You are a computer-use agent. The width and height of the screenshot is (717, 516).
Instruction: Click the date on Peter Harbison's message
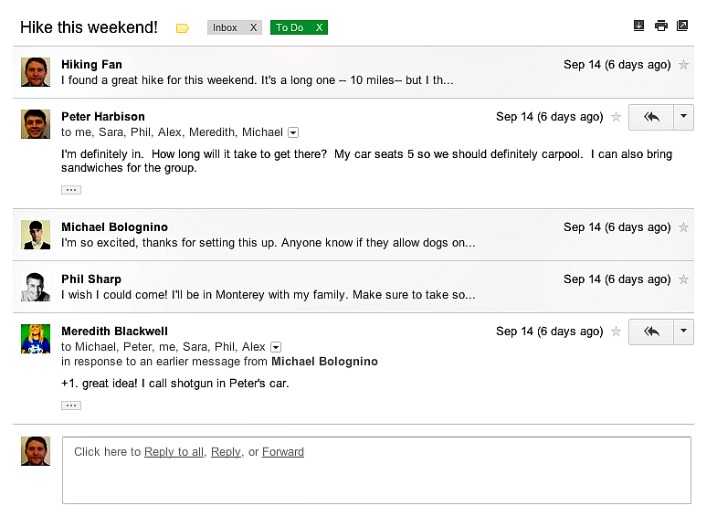click(x=549, y=117)
